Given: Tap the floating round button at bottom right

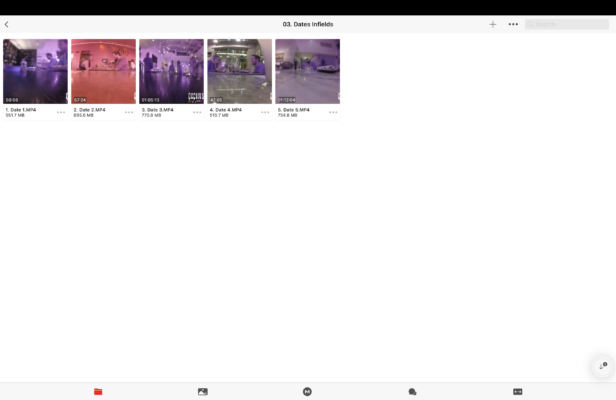Looking at the screenshot, I should pos(602,366).
